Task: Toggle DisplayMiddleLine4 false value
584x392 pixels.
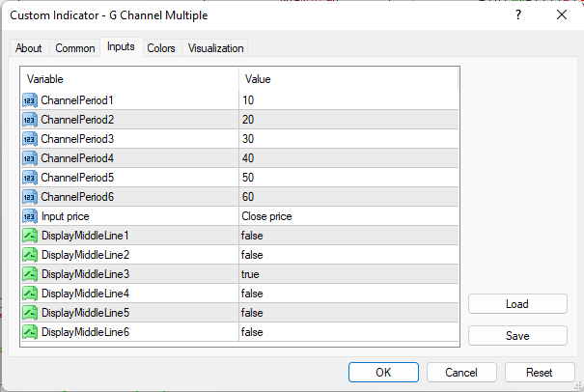Action: tap(348, 294)
